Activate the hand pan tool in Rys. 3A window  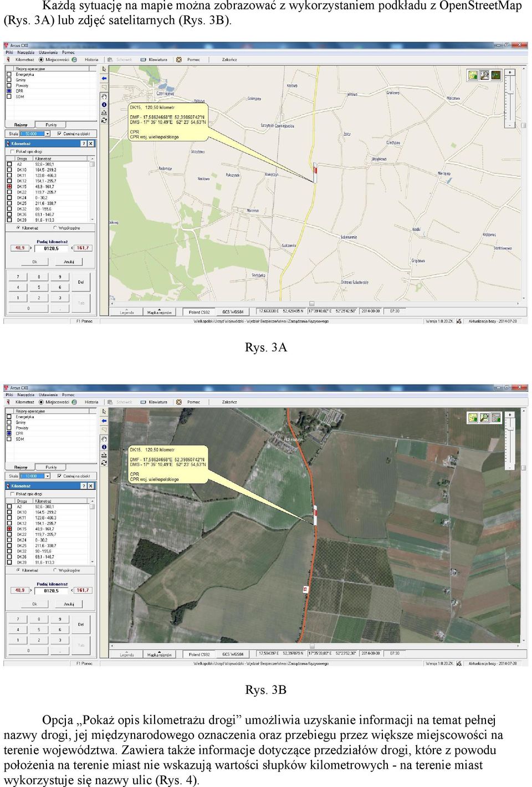tap(104, 96)
